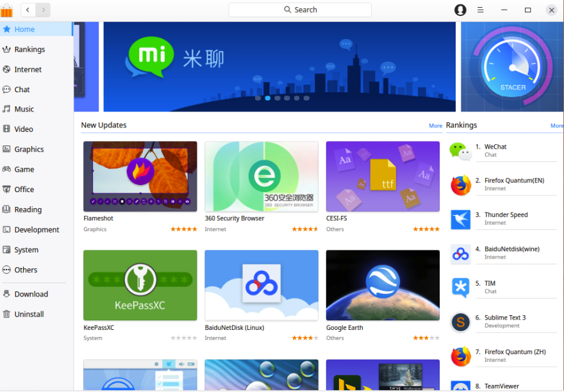
Task: Click 360 Security Browser's star rating
Action: click(x=305, y=229)
